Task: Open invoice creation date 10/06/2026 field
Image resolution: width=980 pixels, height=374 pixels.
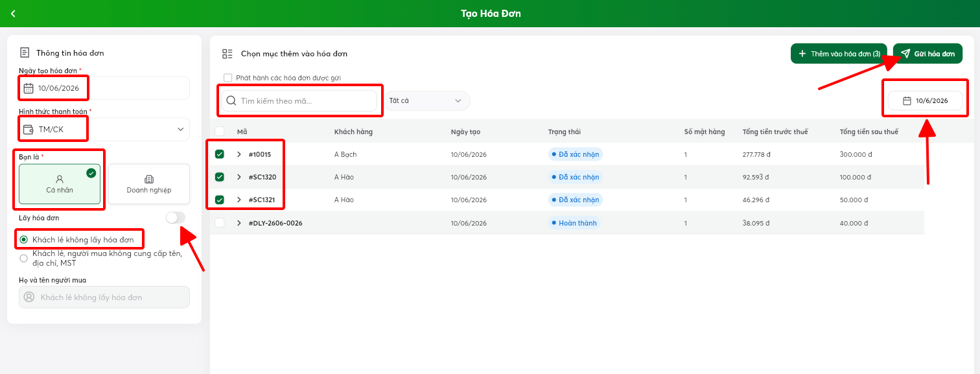Action: click(x=104, y=88)
